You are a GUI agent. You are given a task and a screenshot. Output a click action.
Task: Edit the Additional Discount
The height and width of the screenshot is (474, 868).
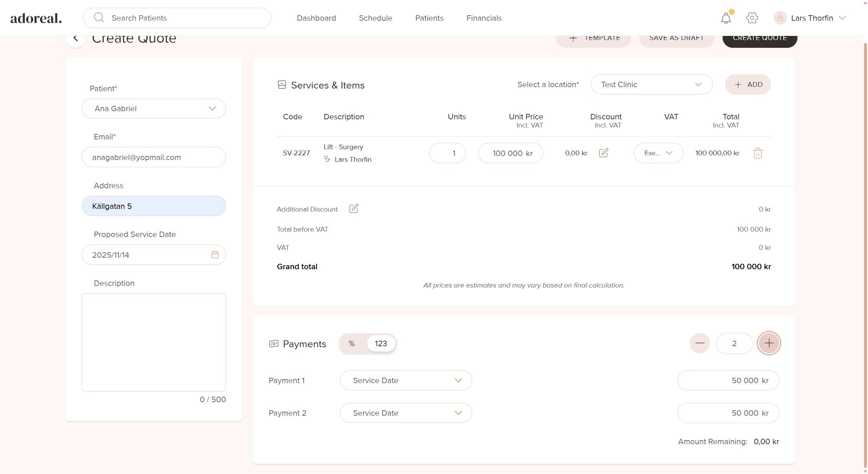354,209
